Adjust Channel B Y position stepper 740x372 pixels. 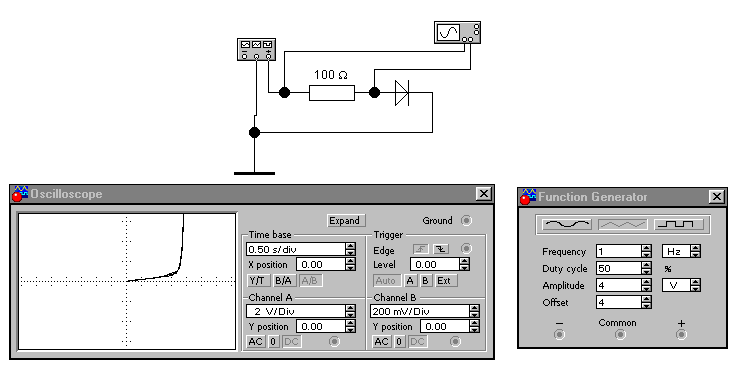pos(474,326)
